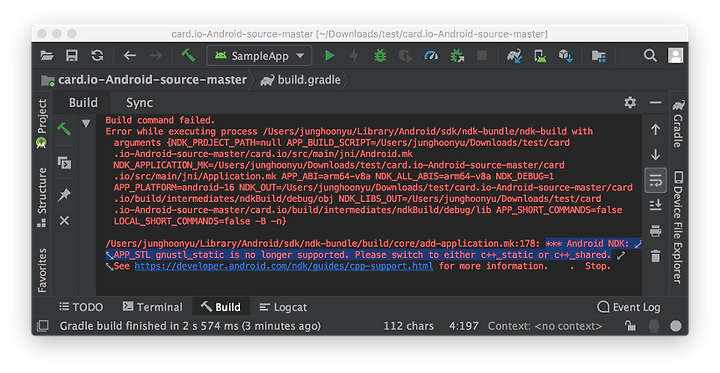Switch to the Sync tab
Image resolution: width=720 pixels, height=373 pixels.
click(x=139, y=102)
